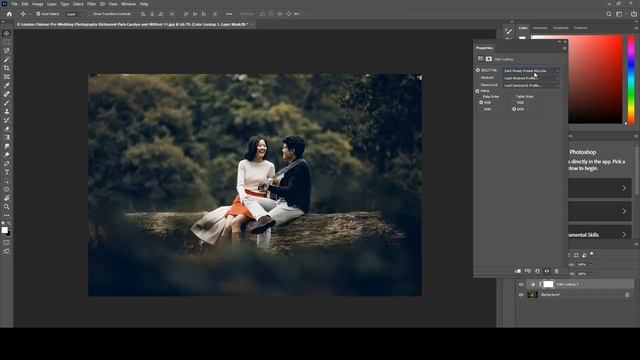Delete adjustment layer via trash icon in Properties
640x360 pixels.
556,271
